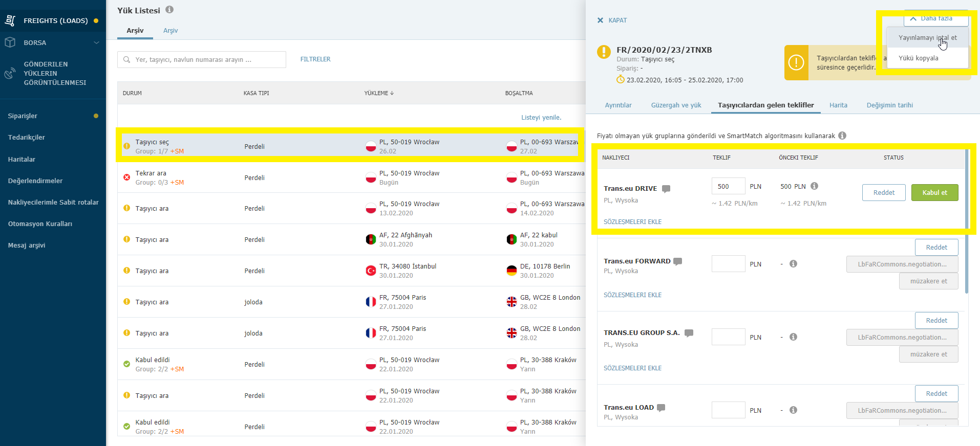
Task: Open the Filtreler link
Action: [315, 59]
